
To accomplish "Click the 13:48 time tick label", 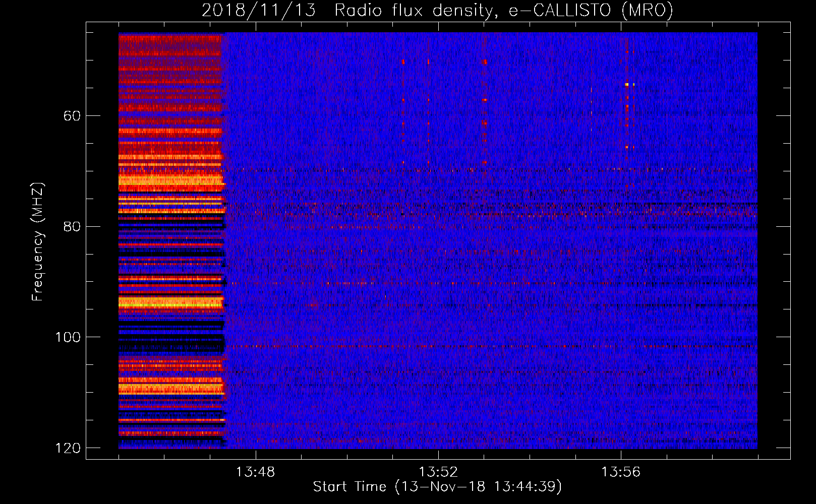I will [x=256, y=472].
